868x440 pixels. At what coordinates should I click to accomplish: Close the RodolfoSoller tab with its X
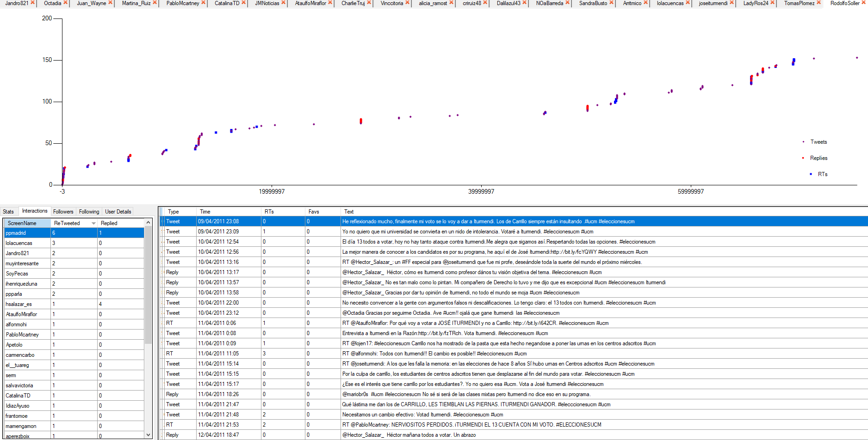click(863, 3)
